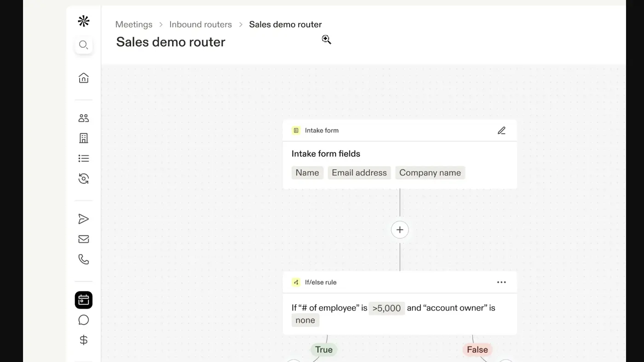Navigate to Inbound routers breadcrumb
This screenshot has height=362, width=644.
tap(201, 24)
